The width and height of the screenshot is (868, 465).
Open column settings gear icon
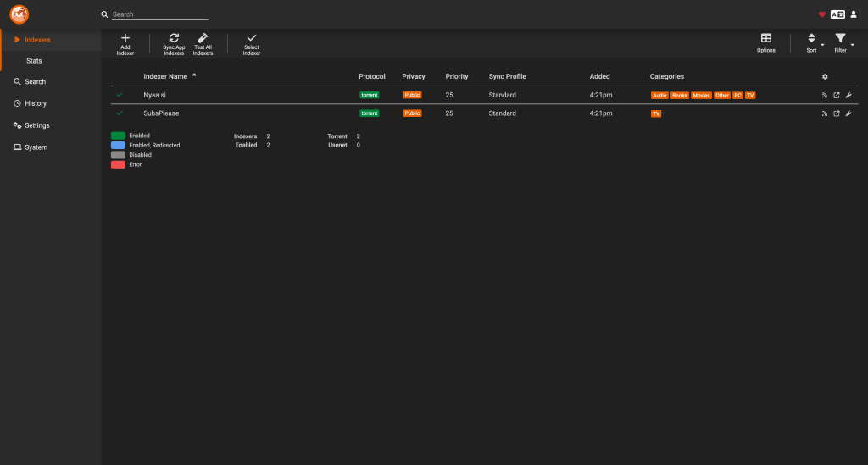coord(825,77)
